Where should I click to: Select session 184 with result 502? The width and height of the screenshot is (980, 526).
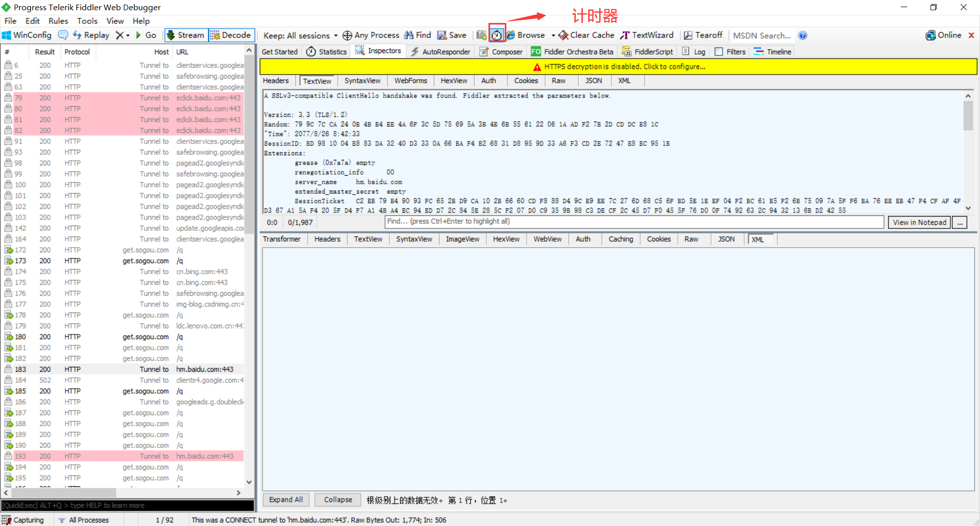124,380
